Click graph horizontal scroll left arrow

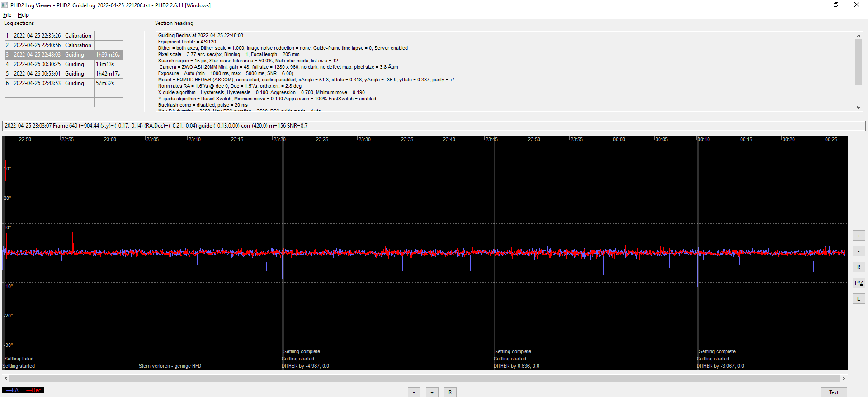click(x=6, y=378)
